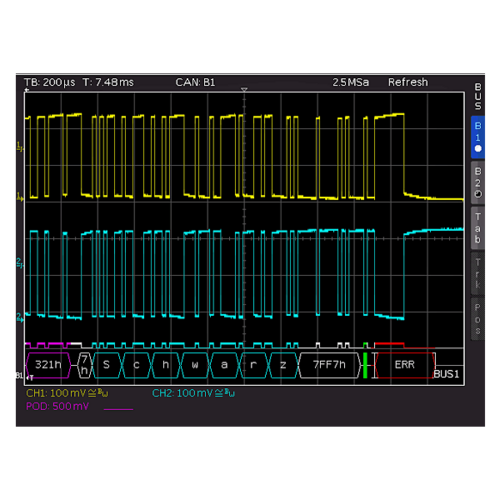Open the Tab softkey in BUS menu
The image size is (500, 500).
point(478,228)
